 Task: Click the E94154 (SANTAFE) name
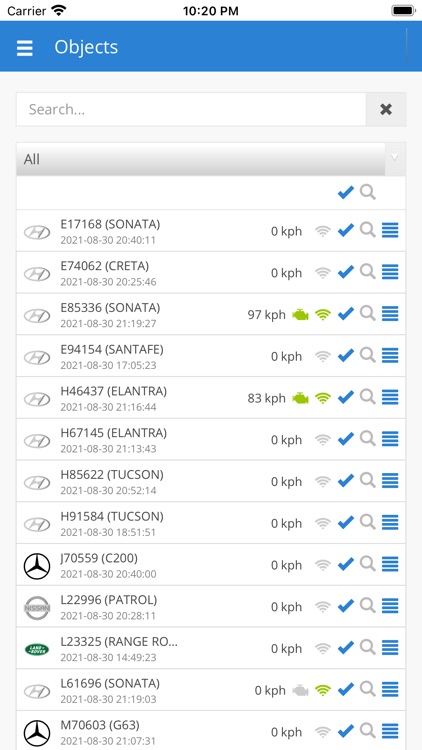[112, 350]
